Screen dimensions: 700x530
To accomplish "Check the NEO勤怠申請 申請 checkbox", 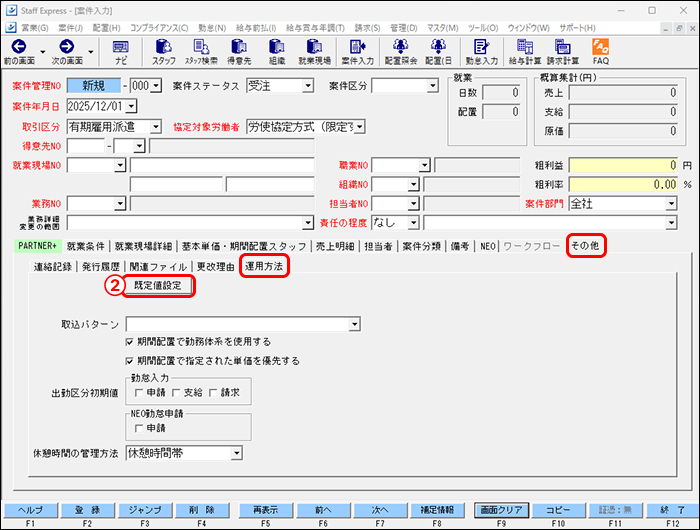I will [139, 428].
